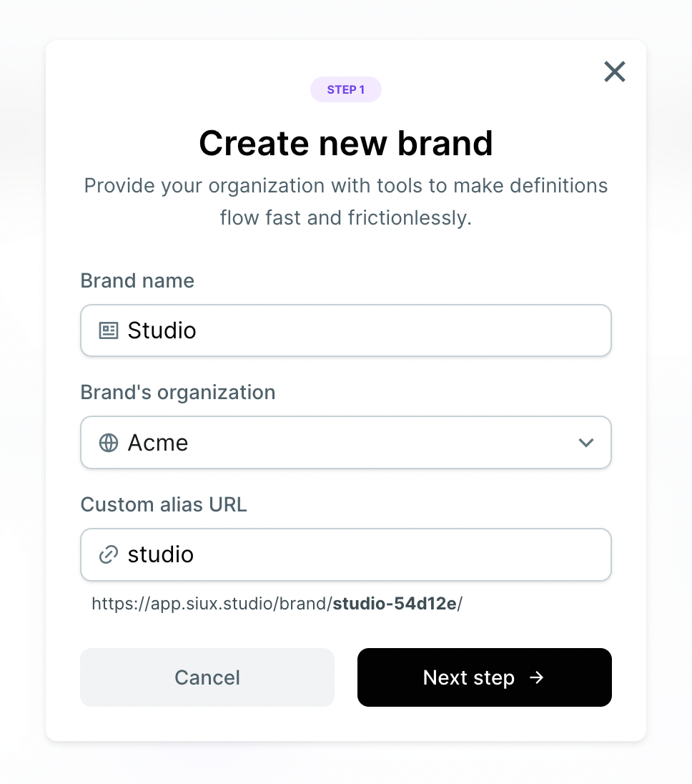
Task: Click the link icon in Custom alias URL field
Action: coord(108,554)
